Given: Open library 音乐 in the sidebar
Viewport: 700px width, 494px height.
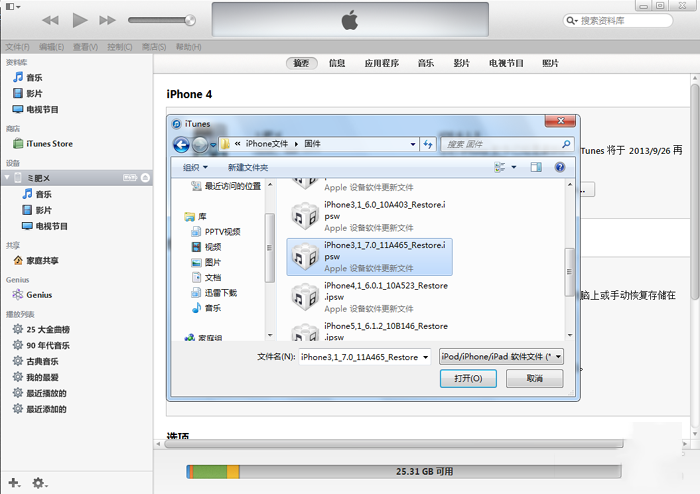Looking at the screenshot, I should click(34, 78).
